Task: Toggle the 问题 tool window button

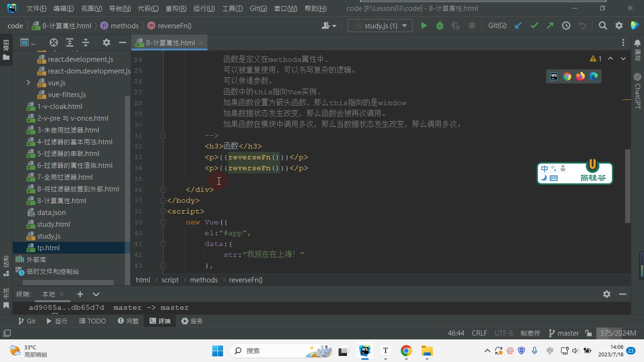Action: (128, 321)
